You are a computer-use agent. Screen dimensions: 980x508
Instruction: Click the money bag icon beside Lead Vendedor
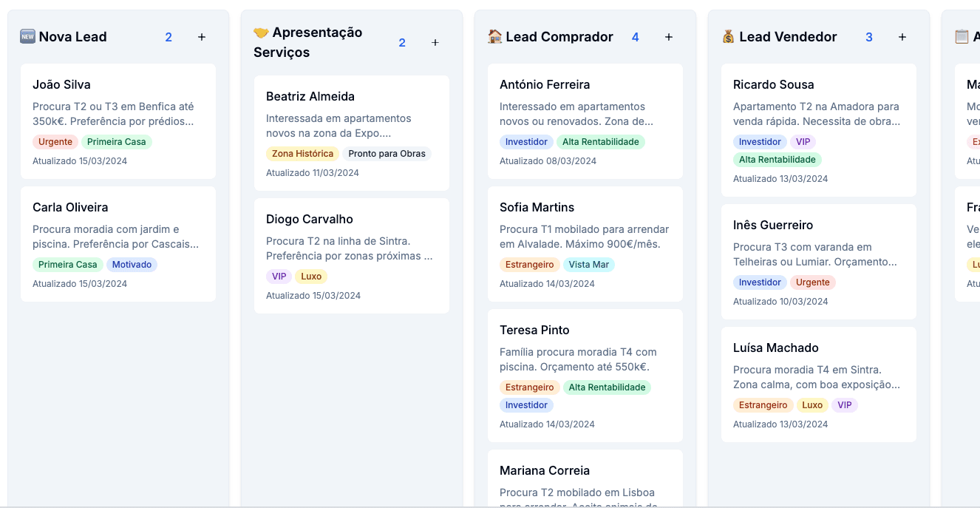[728, 37]
